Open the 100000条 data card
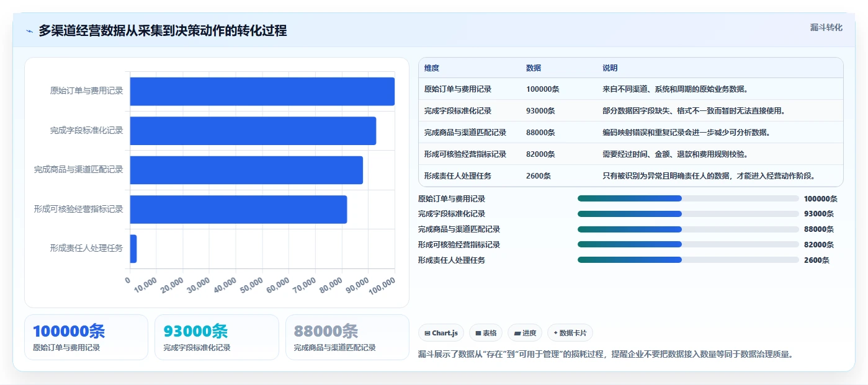The height and width of the screenshot is (385, 868). pyautogui.click(x=86, y=337)
